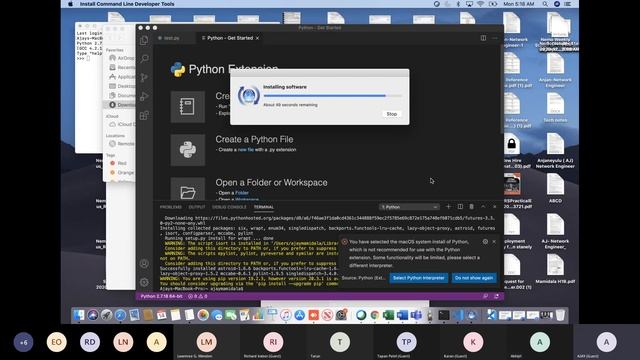Open the notification gear settings icon
Image resolution: width=640 pixels, height=360 pixels.
485,242
